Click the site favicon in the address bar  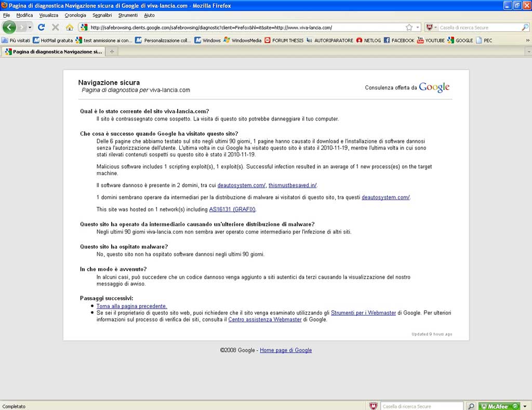point(84,28)
